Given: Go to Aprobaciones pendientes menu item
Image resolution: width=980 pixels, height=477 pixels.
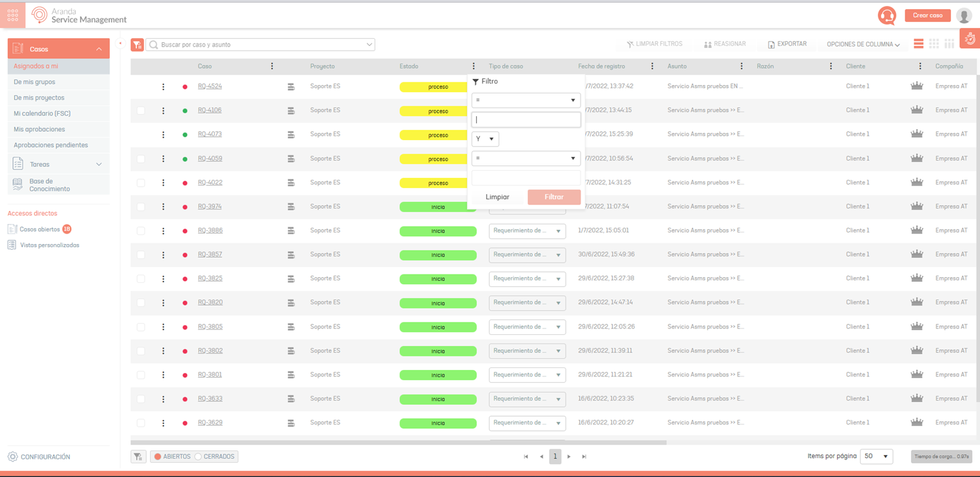Looking at the screenshot, I should (51, 145).
